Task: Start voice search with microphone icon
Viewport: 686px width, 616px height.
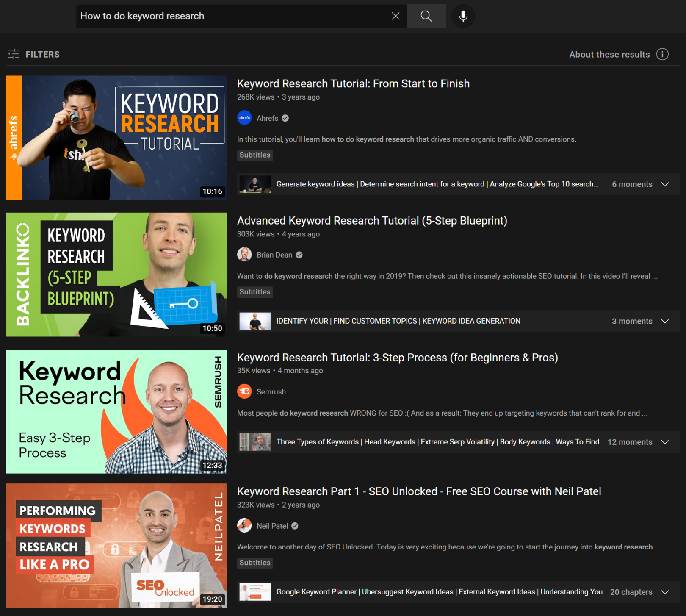Action: 463,16
